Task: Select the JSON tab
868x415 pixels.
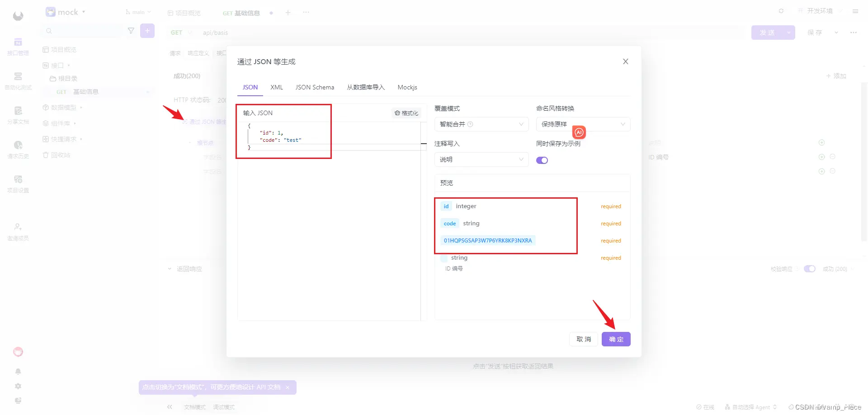Action: [250, 87]
